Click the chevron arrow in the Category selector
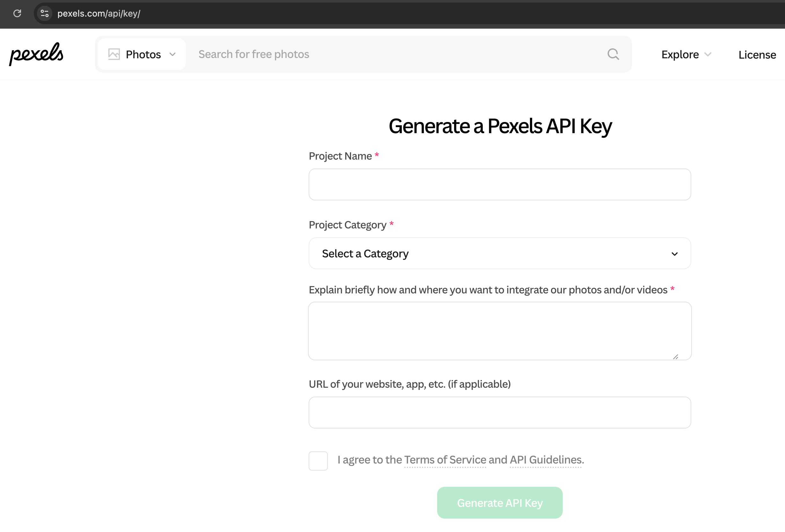The image size is (785, 532). click(675, 254)
